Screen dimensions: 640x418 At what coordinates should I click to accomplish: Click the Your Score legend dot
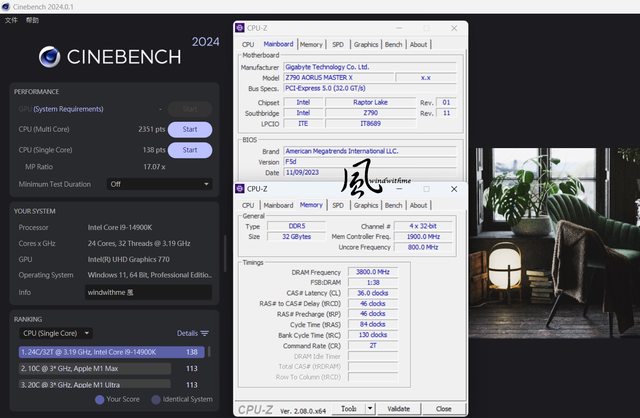coord(100,399)
